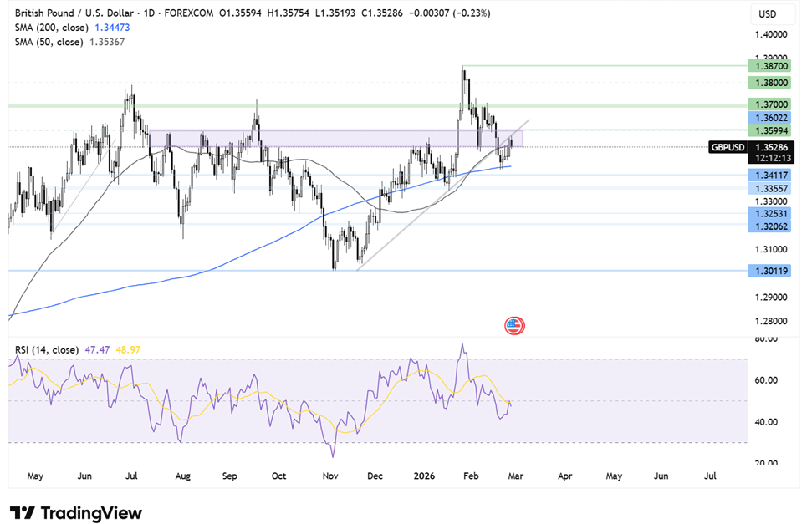Select the 1.35994 price label

tap(769, 130)
